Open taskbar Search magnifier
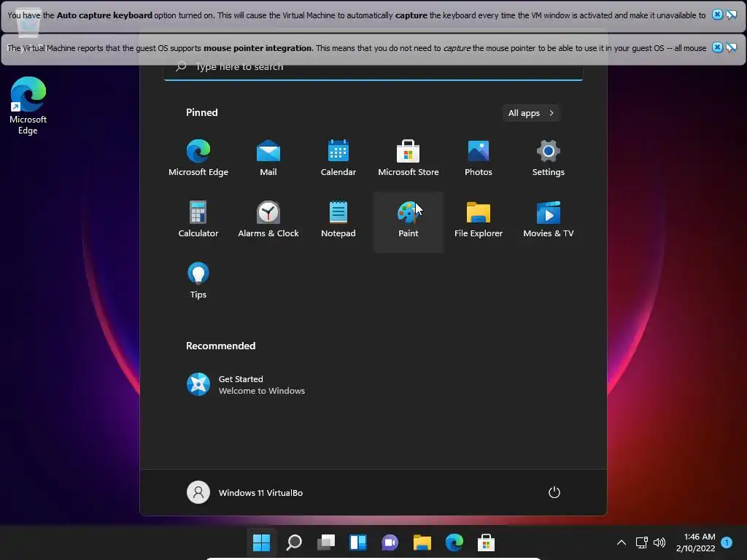Screen dimensions: 747x560 point(294,542)
